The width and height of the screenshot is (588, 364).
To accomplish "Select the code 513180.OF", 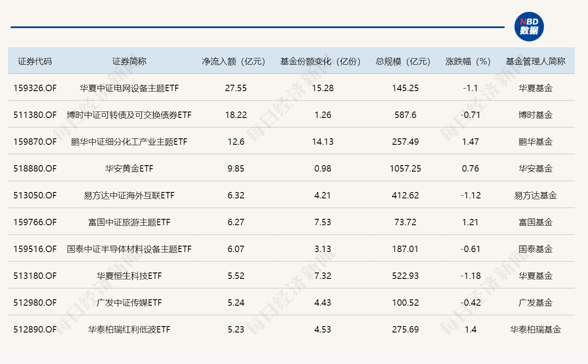I will [x=35, y=276].
